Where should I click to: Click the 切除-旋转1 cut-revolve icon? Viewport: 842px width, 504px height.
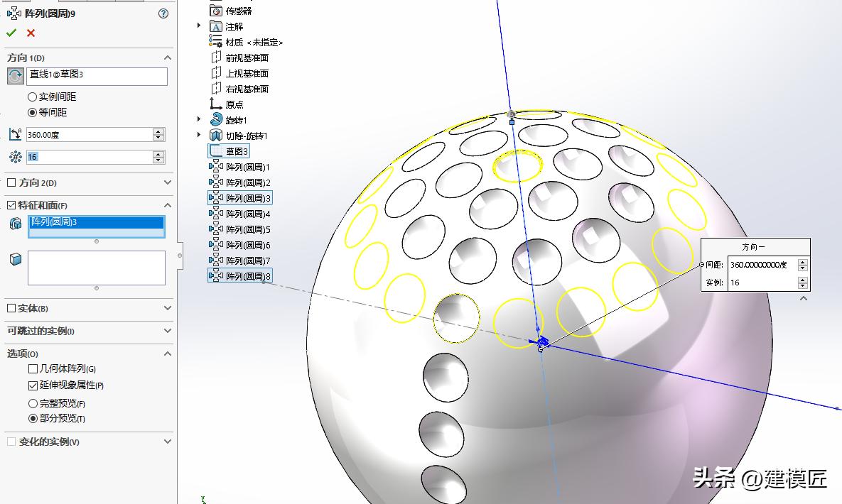point(215,135)
